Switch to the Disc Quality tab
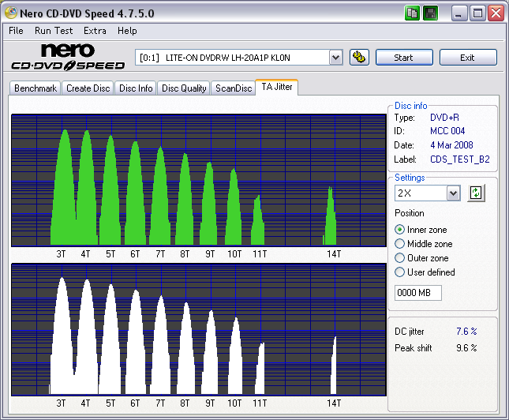Viewport: 509px width, 420px height. pyautogui.click(x=184, y=88)
